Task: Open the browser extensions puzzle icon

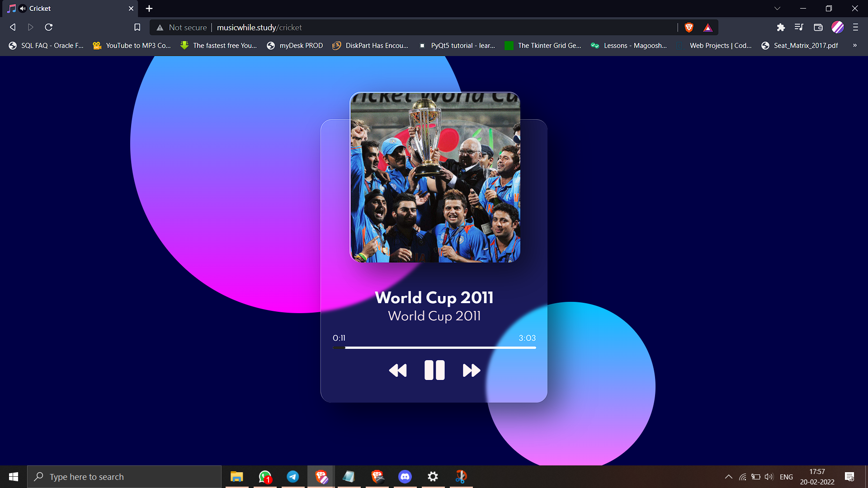Action: click(781, 28)
